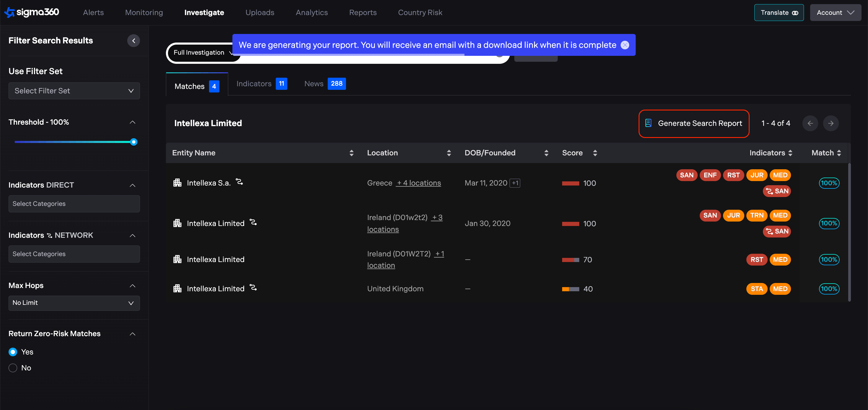This screenshot has width=868, height=410.
Task: Go to previous results page arrow
Action: coord(810,123)
